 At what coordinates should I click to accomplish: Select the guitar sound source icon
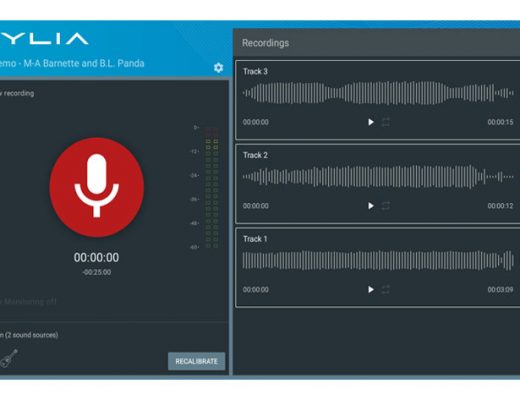point(9,358)
